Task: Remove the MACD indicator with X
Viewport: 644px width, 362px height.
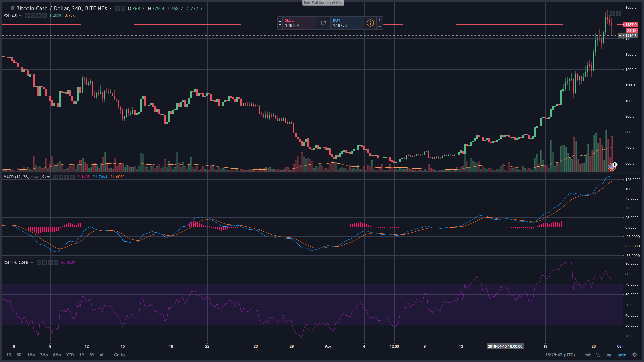Action: point(72,177)
